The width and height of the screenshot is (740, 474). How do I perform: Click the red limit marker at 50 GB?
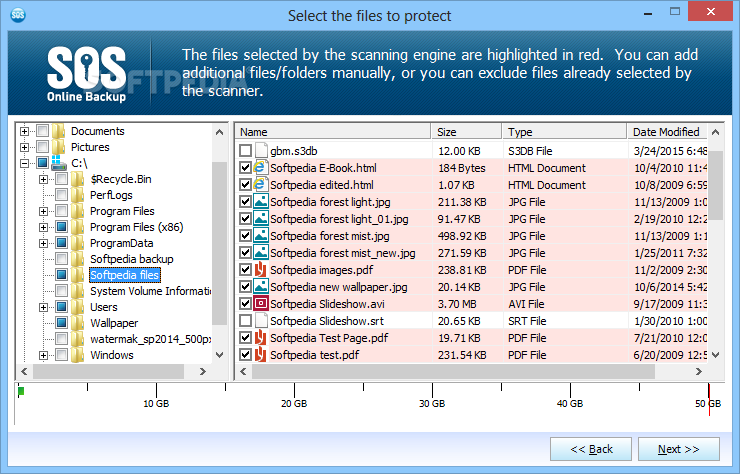click(x=709, y=399)
